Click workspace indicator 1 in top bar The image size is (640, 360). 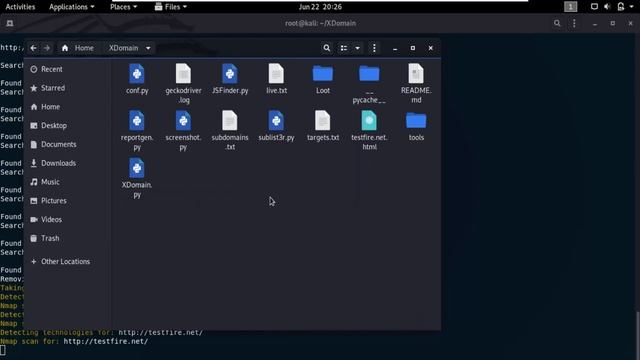pos(570,7)
